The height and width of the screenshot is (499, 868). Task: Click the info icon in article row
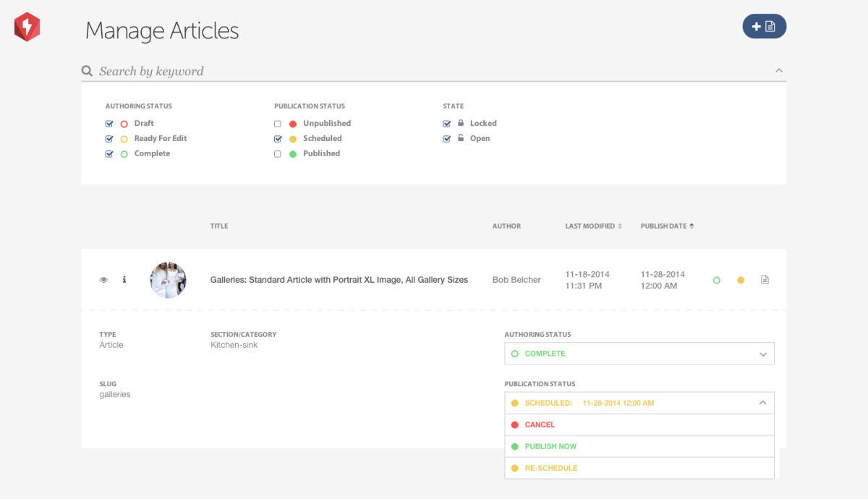[x=124, y=280]
